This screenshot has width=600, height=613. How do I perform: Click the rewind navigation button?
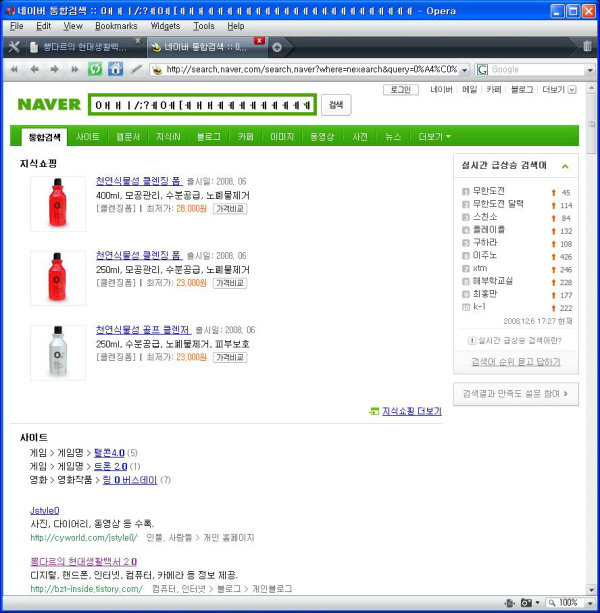click(x=14, y=70)
